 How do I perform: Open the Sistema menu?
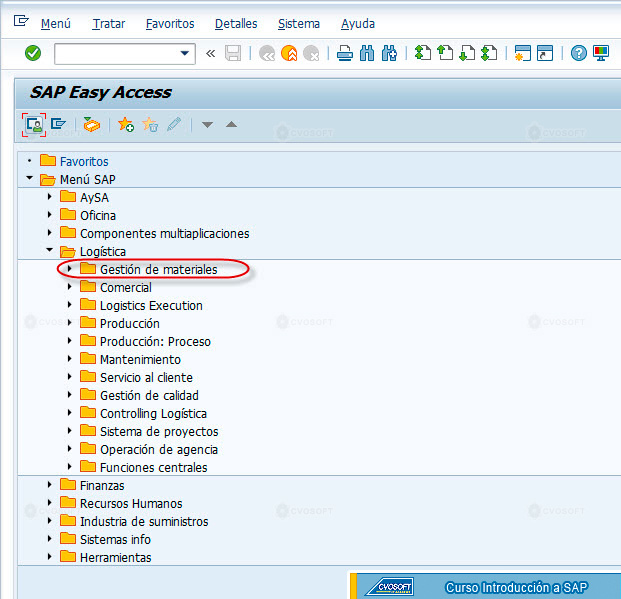coord(299,24)
